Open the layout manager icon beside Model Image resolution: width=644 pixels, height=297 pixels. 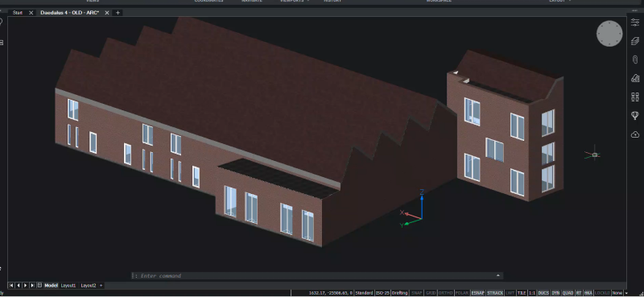click(39, 285)
